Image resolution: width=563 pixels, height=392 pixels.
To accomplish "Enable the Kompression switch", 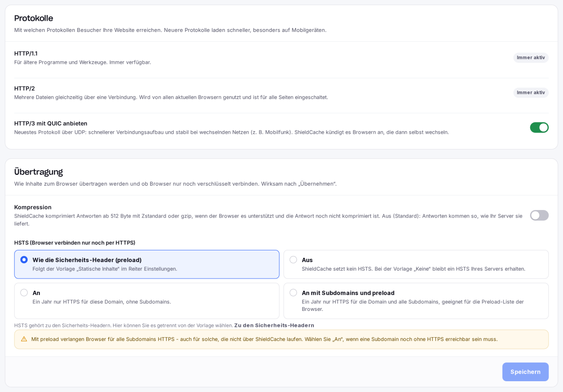I will 539,215.
